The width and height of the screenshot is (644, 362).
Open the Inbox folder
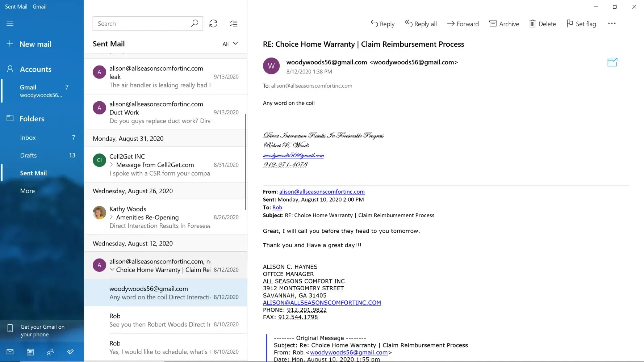[x=28, y=138]
